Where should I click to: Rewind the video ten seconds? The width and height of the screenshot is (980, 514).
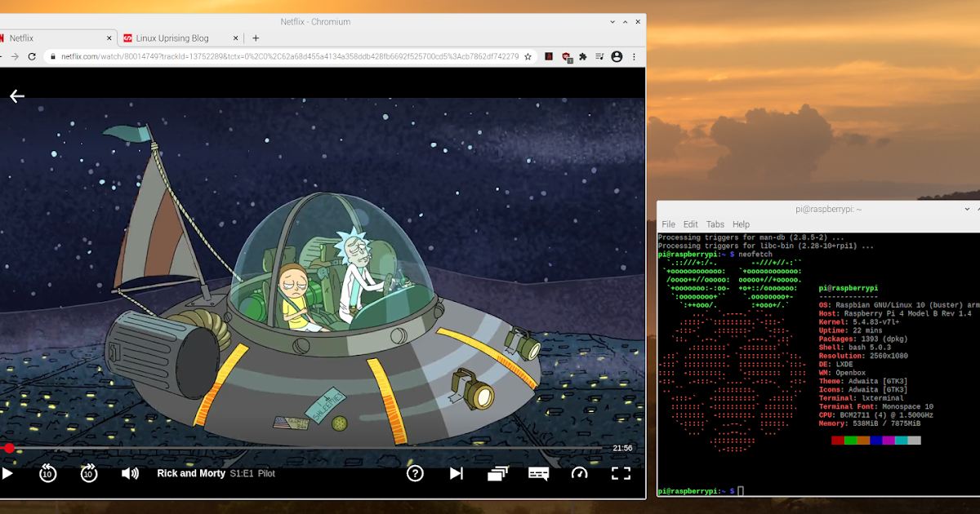47,473
